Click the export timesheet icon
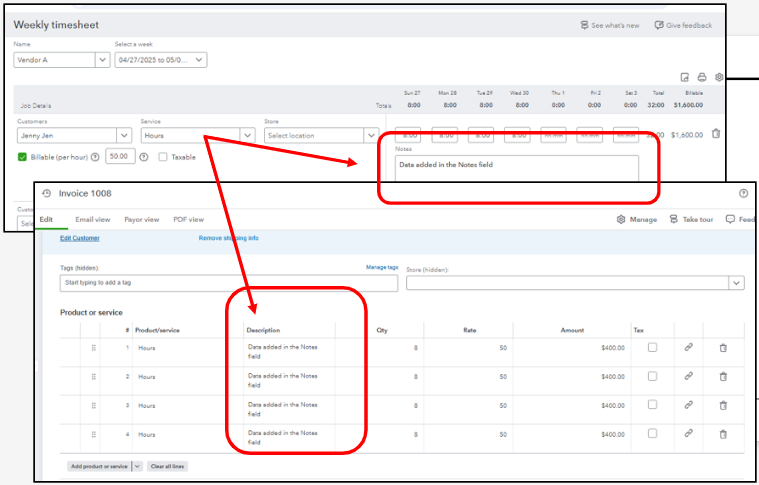 (x=684, y=77)
